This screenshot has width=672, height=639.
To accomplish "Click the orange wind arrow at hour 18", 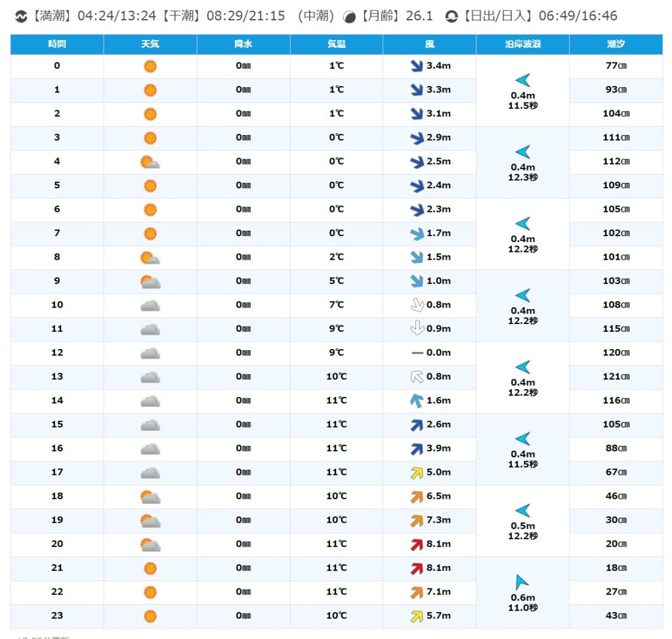I will point(416,497).
